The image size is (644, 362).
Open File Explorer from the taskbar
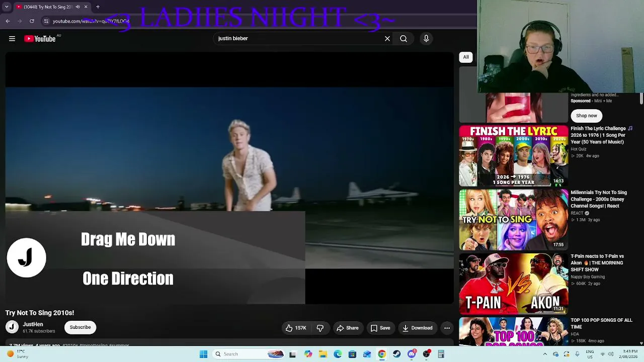pyautogui.click(x=323, y=354)
